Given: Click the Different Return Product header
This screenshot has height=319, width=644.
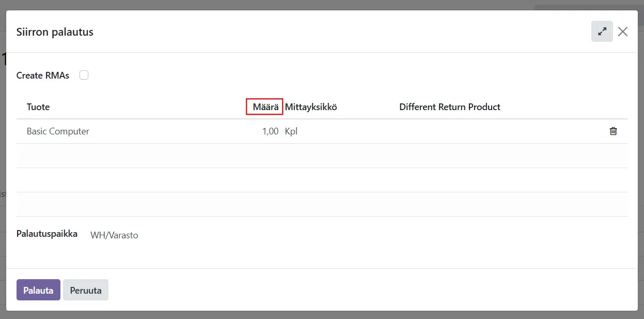Looking at the screenshot, I should (449, 107).
